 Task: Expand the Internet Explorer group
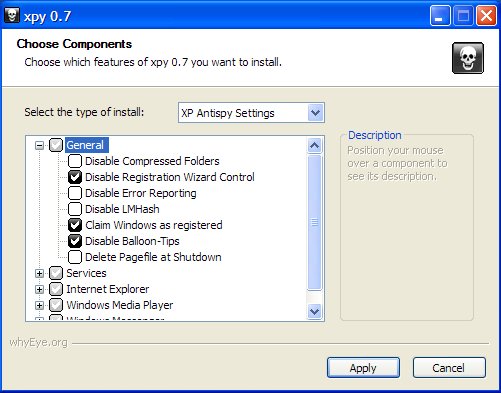(x=39, y=289)
